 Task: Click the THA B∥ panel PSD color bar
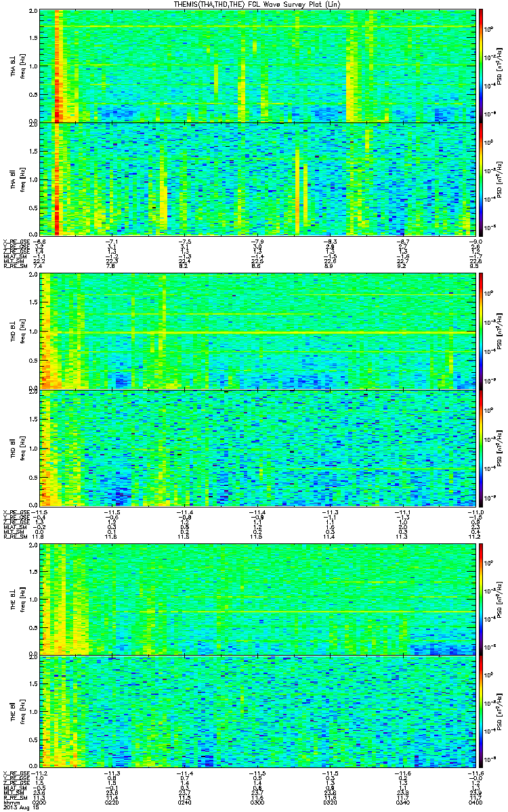tap(480, 179)
